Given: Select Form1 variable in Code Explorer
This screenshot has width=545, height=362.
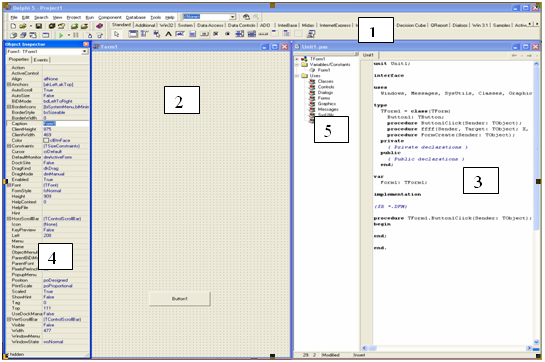Looking at the screenshot, I should coord(324,70).
